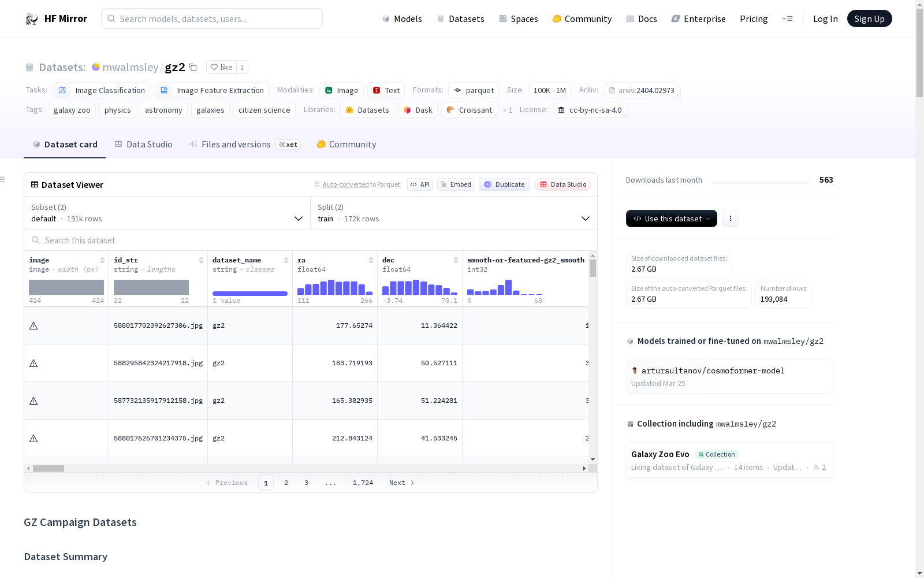Focus the Search this dataset field
The image size is (924, 578).
pos(311,240)
